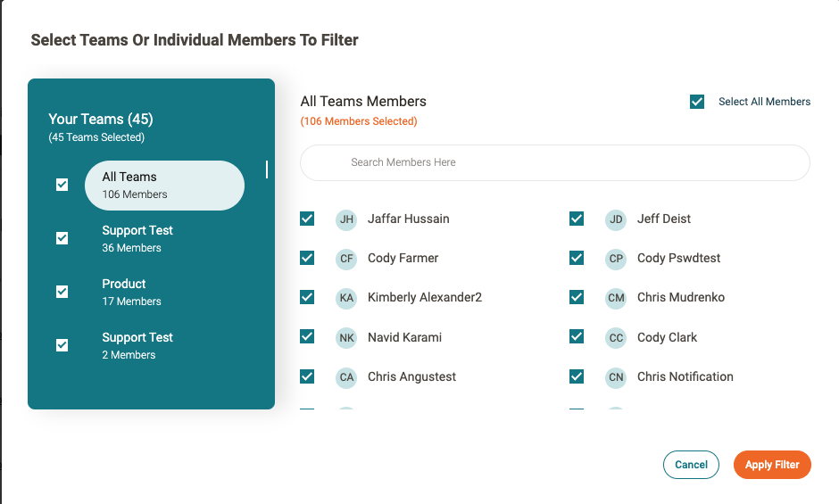The width and height of the screenshot is (839, 504).
Task: Uncheck the Select All Members checkbox
Action: [697, 102]
